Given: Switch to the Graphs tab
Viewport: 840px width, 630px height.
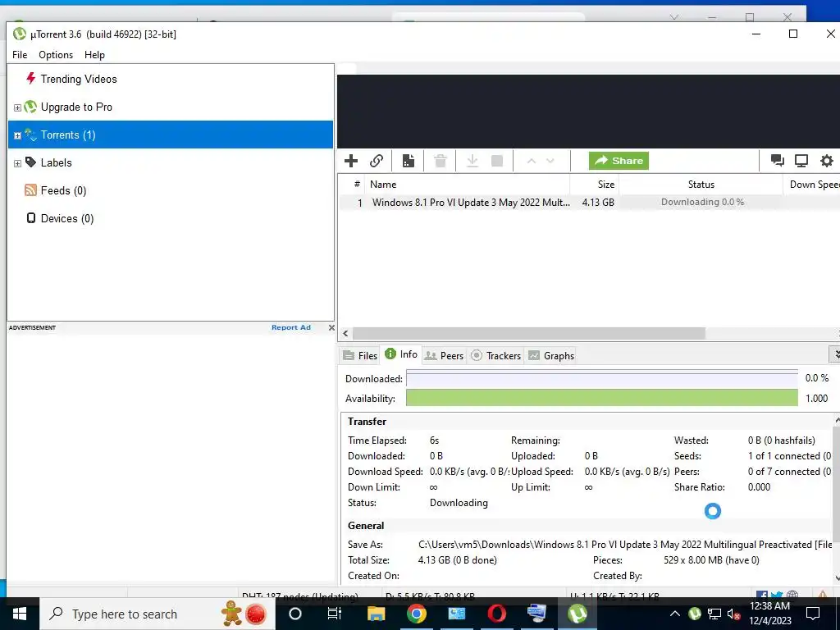Looking at the screenshot, I should pos(551,356).
